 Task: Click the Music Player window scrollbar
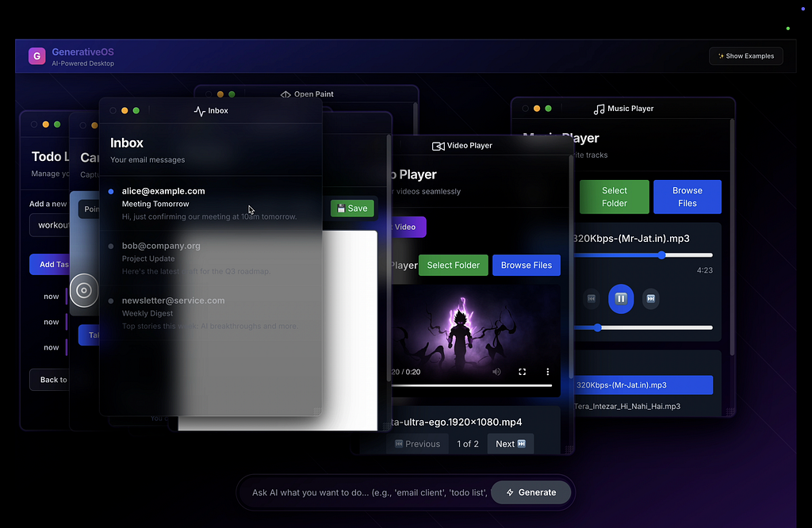point(732,237)
